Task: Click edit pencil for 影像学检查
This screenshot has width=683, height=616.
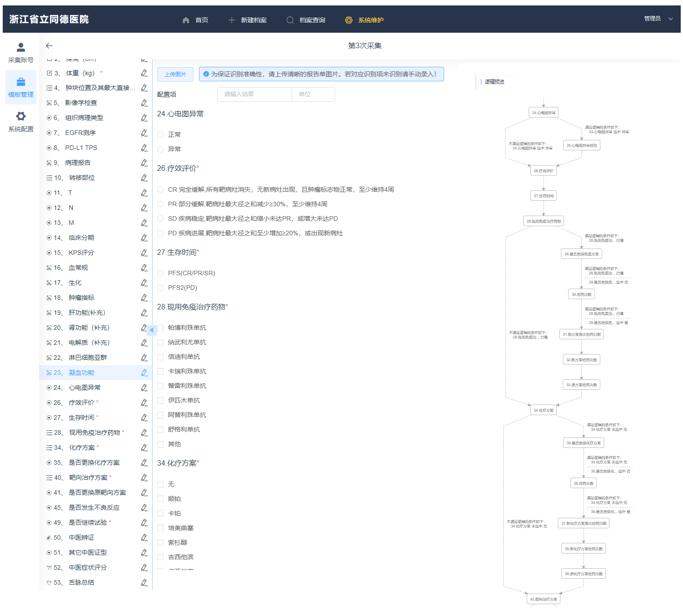Action: coord(144,103)
